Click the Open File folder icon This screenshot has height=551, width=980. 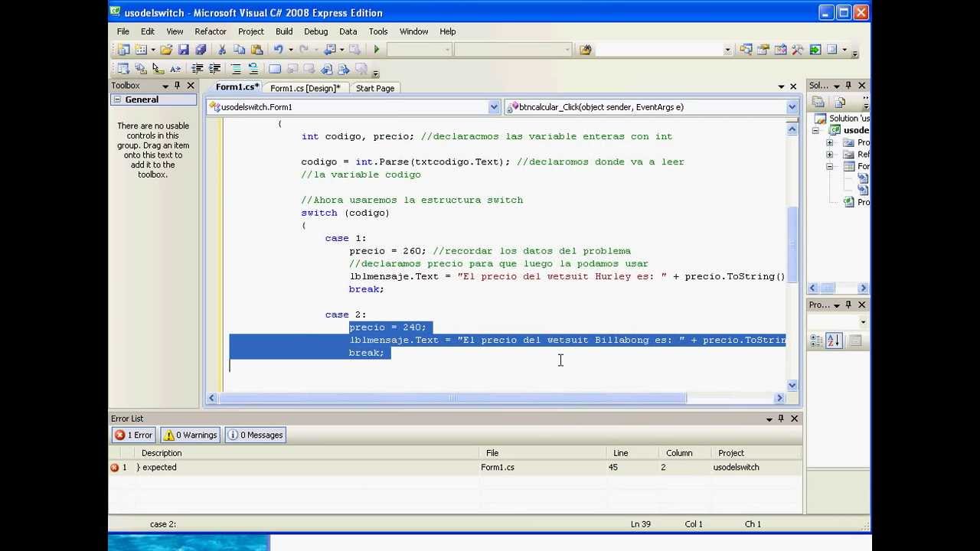[166, 49]
